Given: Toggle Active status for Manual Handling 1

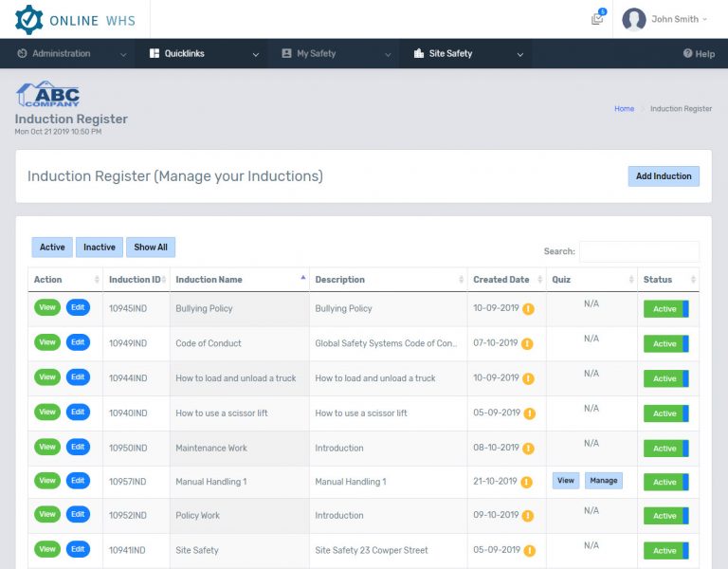Looking at the screenshot, I should [x=665, y=483].
